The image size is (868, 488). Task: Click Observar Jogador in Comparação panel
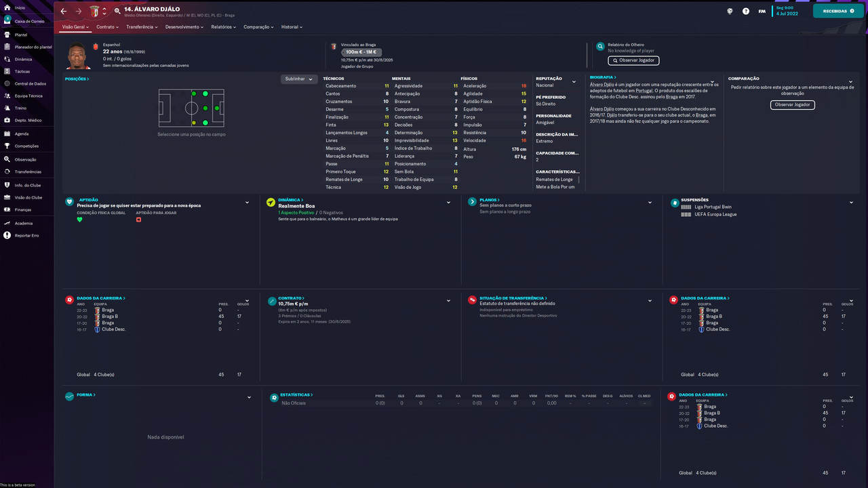[x=793, y=105]
